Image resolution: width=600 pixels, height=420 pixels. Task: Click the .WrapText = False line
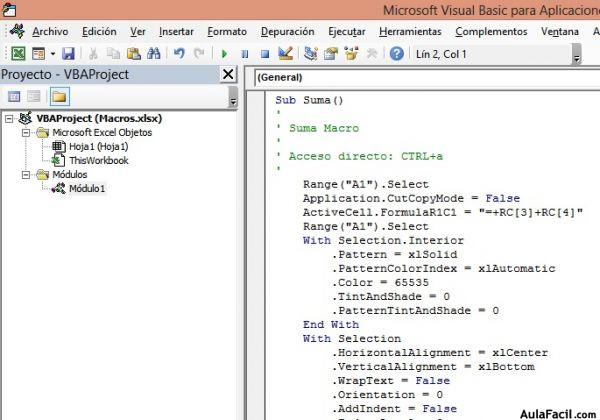(391, 381)
